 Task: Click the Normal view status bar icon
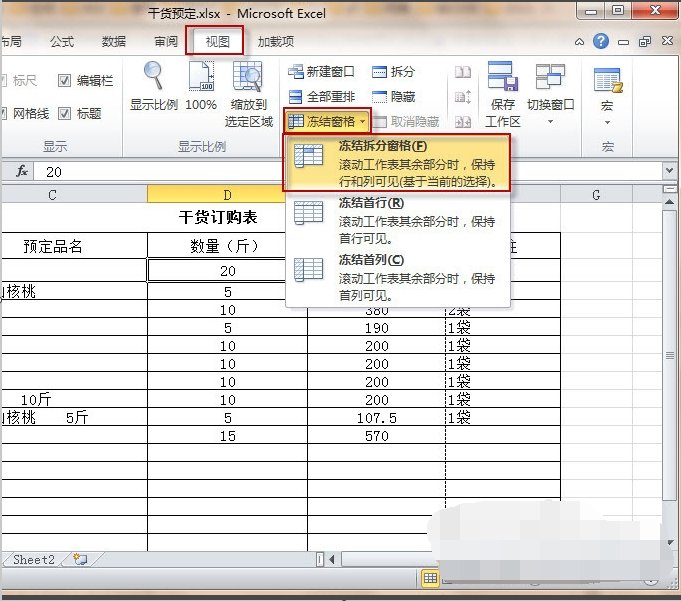[x=430, y=578]
